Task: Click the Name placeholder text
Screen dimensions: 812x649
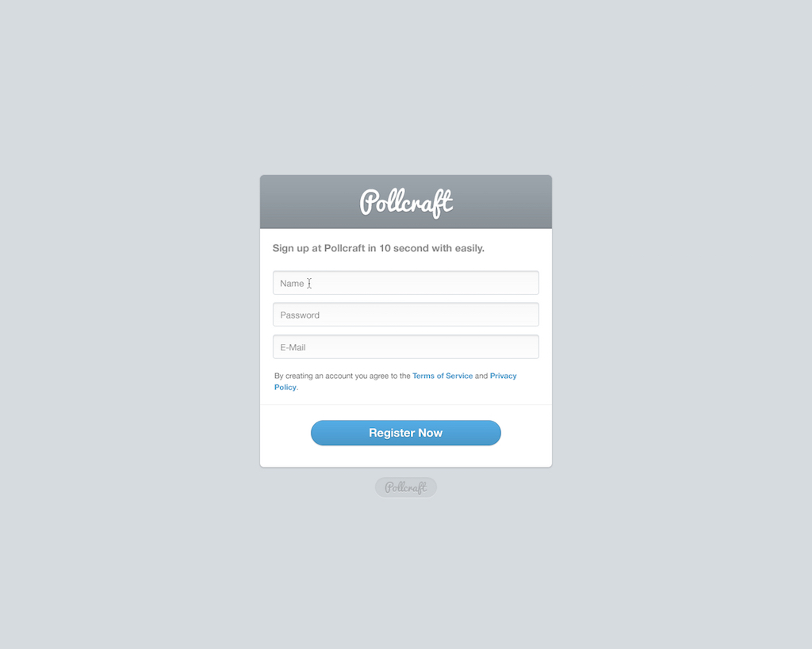Action: tap(292, 284)
